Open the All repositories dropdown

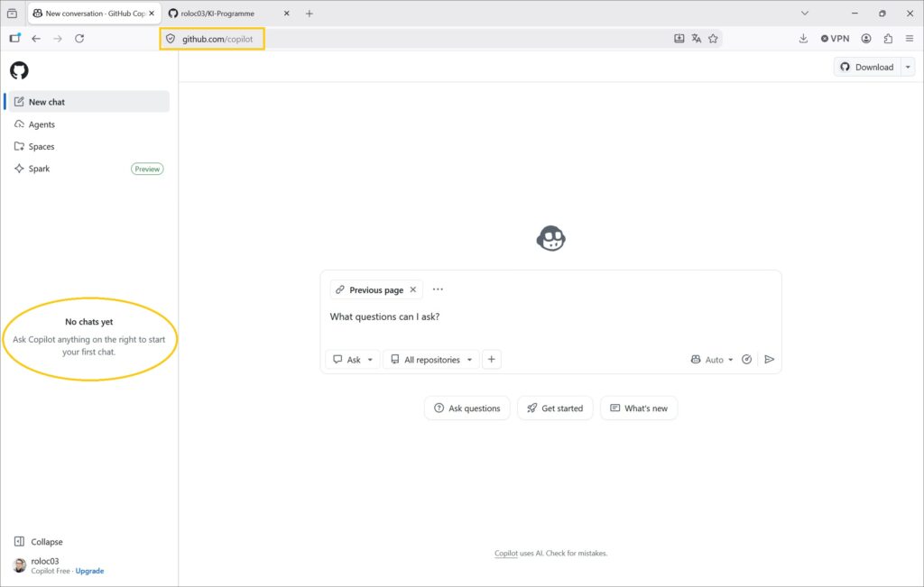coord(431,360)
